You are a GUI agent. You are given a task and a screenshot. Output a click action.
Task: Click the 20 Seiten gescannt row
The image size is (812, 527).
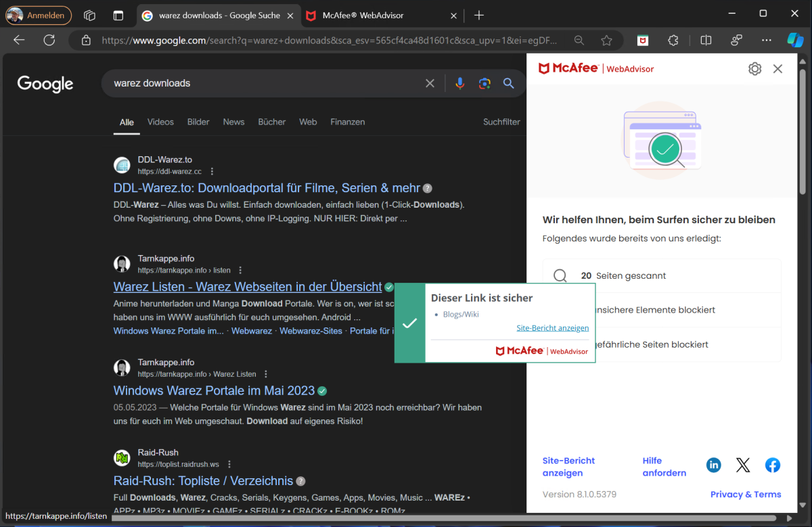tap(662, 276)
